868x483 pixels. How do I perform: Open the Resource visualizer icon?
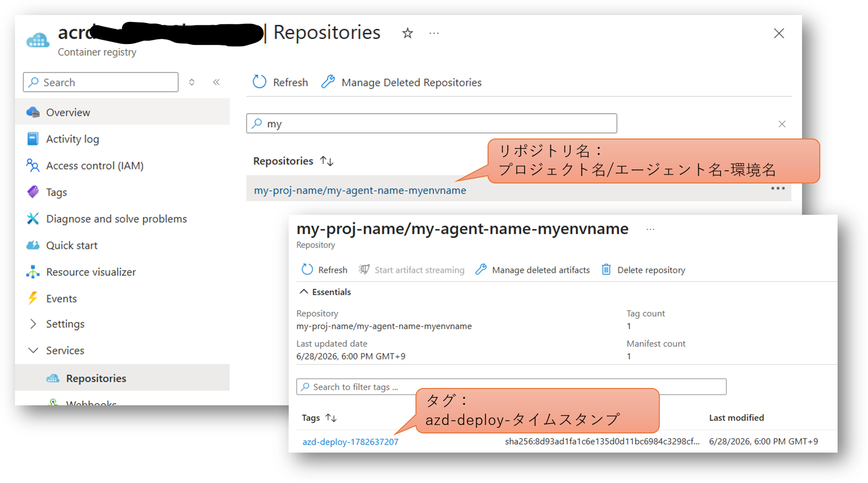click(33, 272)
